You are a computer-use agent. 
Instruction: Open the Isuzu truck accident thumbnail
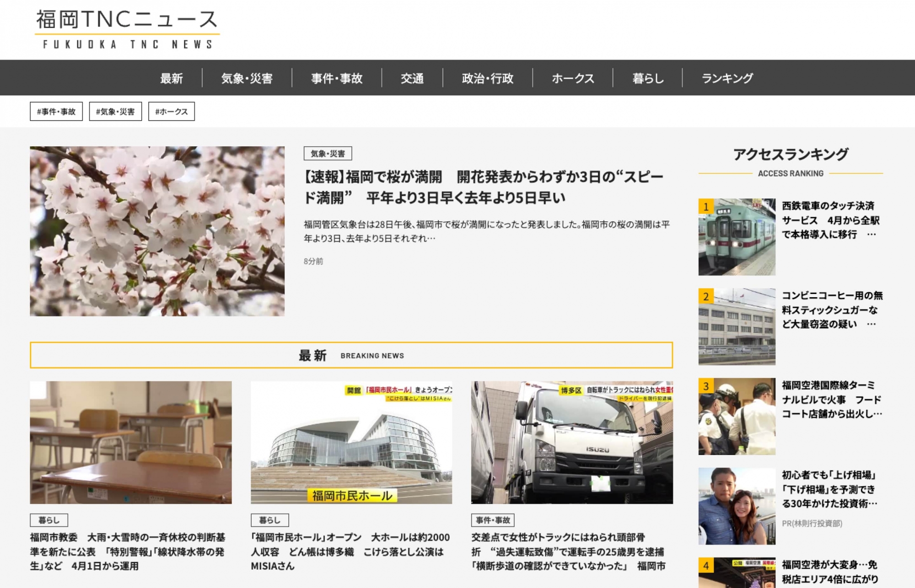coord(572,442)
